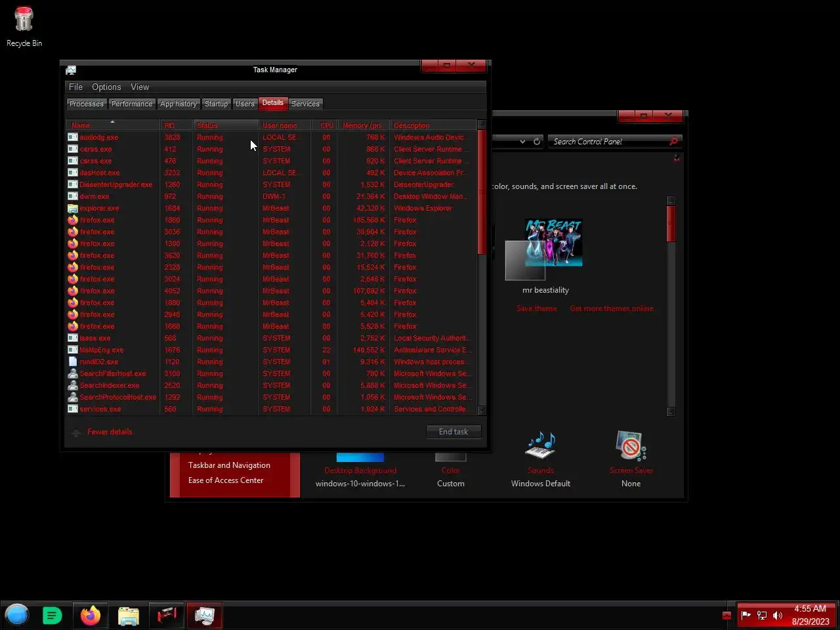Open Ease of Access Center link
The height and width of the screenshot is (630, 840).
pyautogui.click(x=226, y=480)
